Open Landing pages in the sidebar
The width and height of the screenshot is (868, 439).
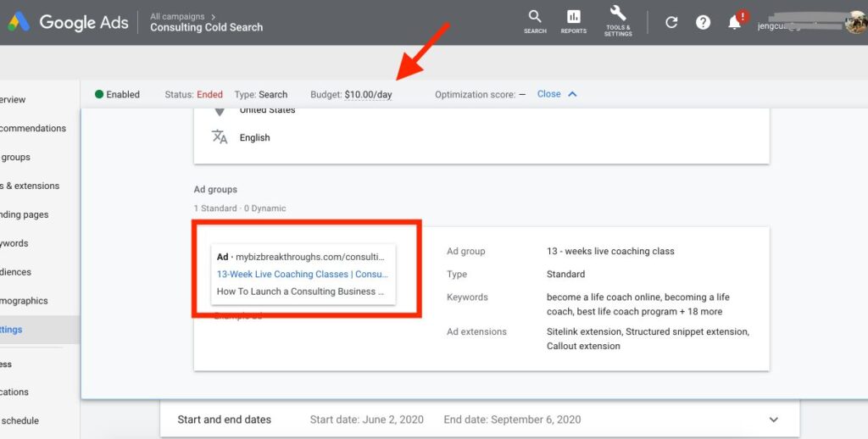[24, 214]
